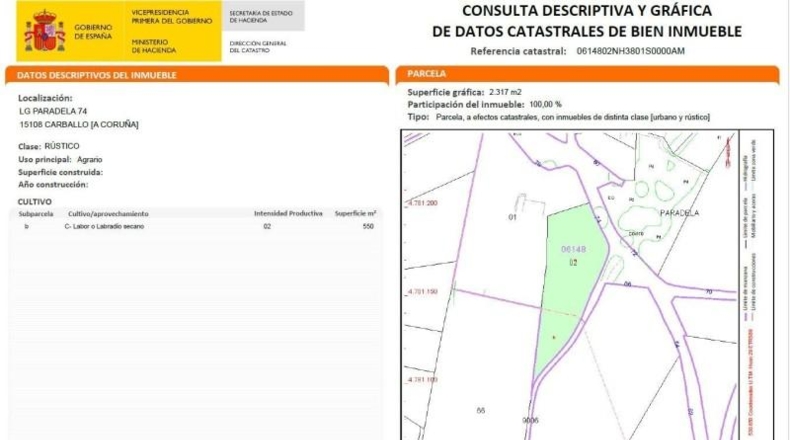Click the surface value '550' cell

[368, 226]
